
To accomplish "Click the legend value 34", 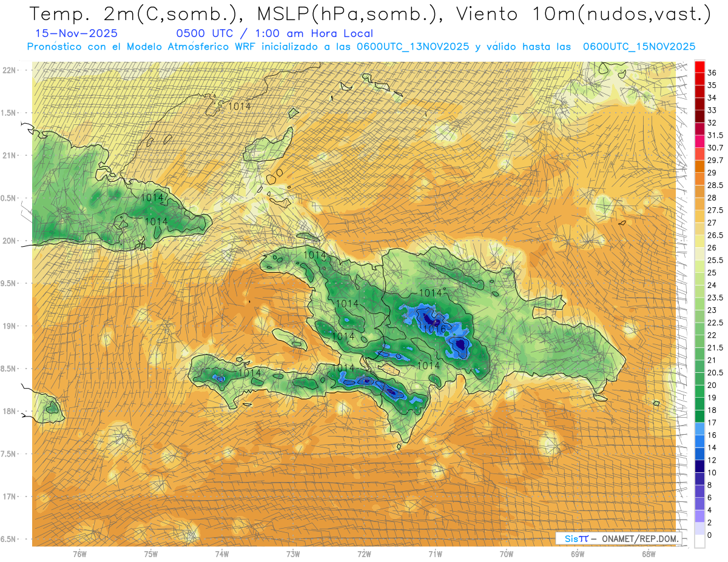I will tap(712, 98).
